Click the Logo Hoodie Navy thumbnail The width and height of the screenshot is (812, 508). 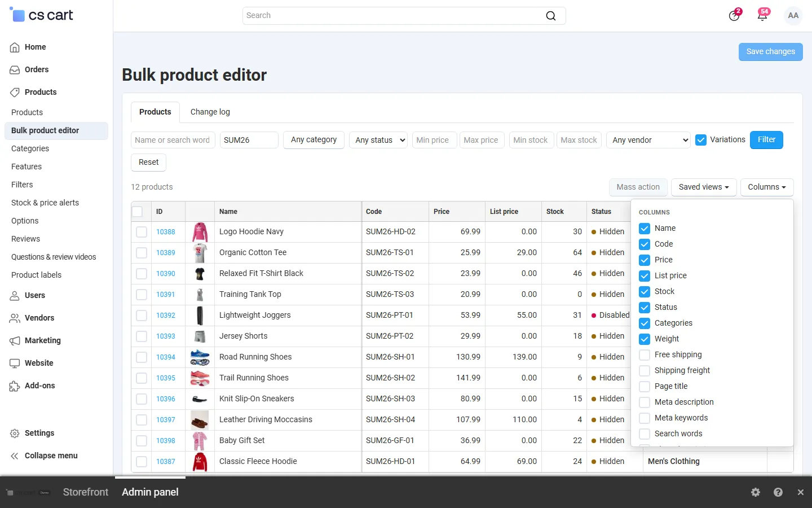coord(200,232)
